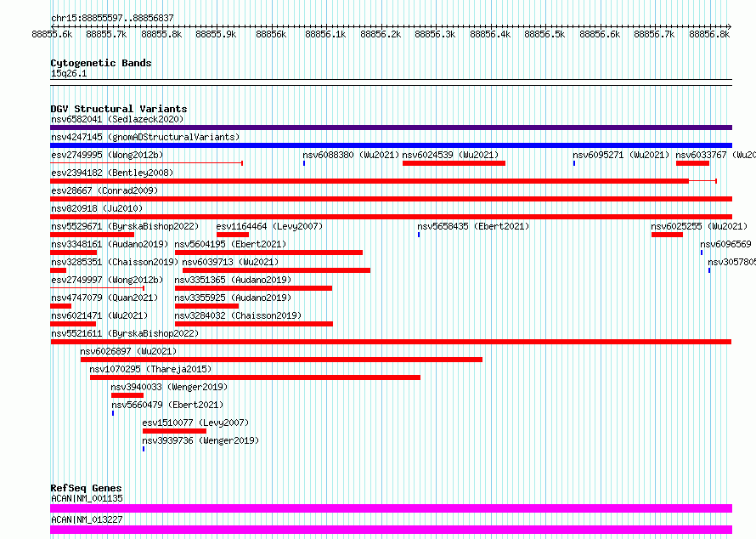Screen dimensions: 756x539
Task: Open nsv6025255 (Wu2021) label
Action: pos(699,226)
